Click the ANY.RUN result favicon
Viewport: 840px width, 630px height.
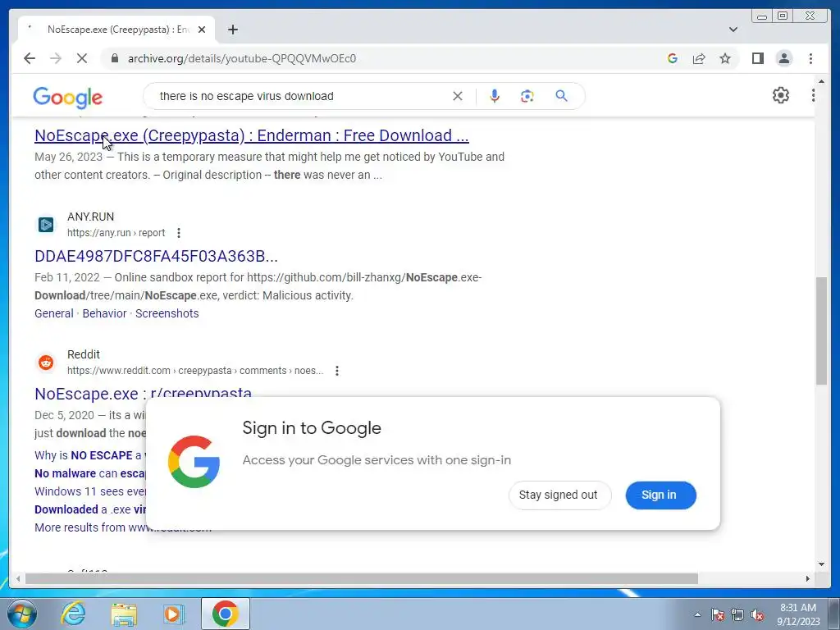[x=46, y=225]
